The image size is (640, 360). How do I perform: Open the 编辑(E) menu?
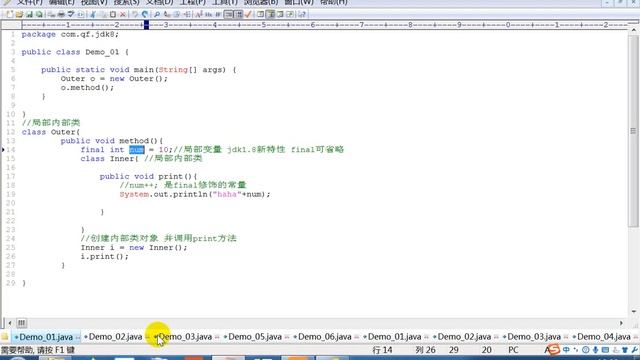point(61,2)
